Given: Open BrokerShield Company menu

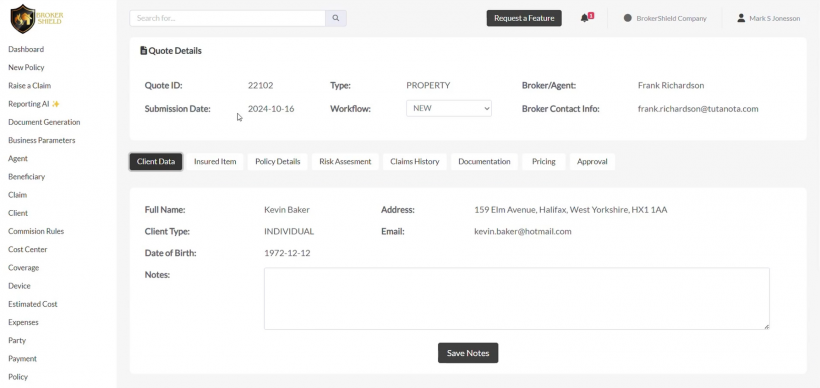Looking at the screenshot, I should [x=665, y=18].
